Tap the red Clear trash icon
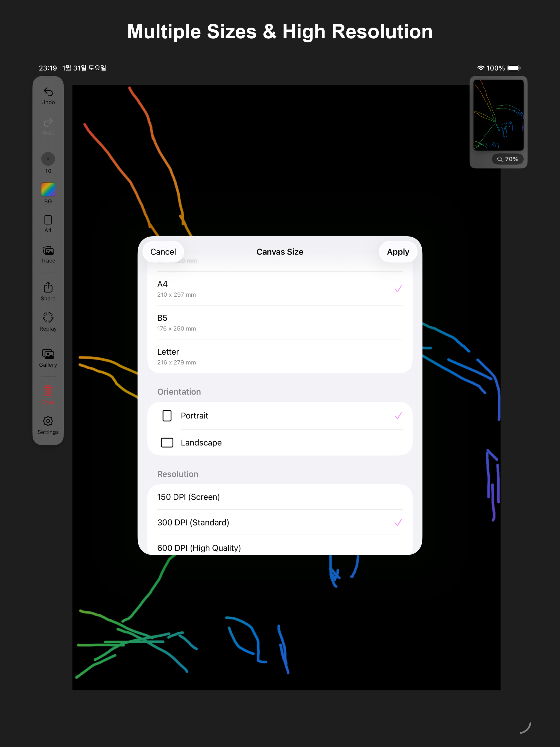 pos(48,390)
